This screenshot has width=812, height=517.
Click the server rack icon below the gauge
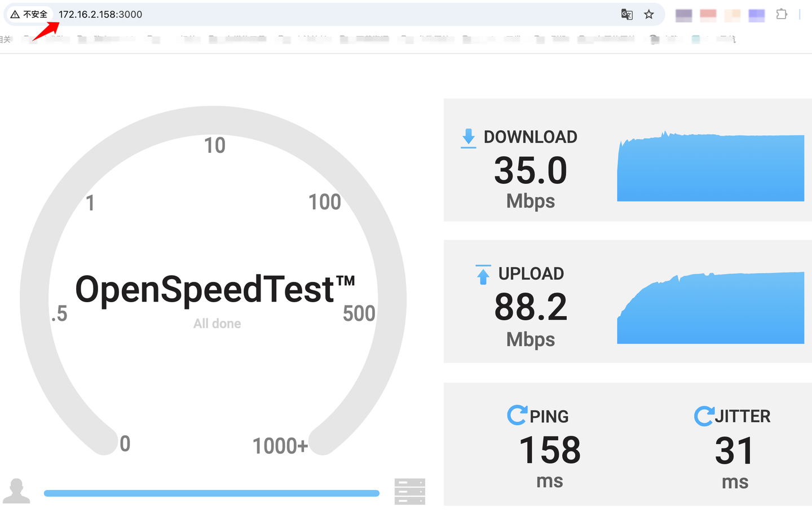coord(410,492)
